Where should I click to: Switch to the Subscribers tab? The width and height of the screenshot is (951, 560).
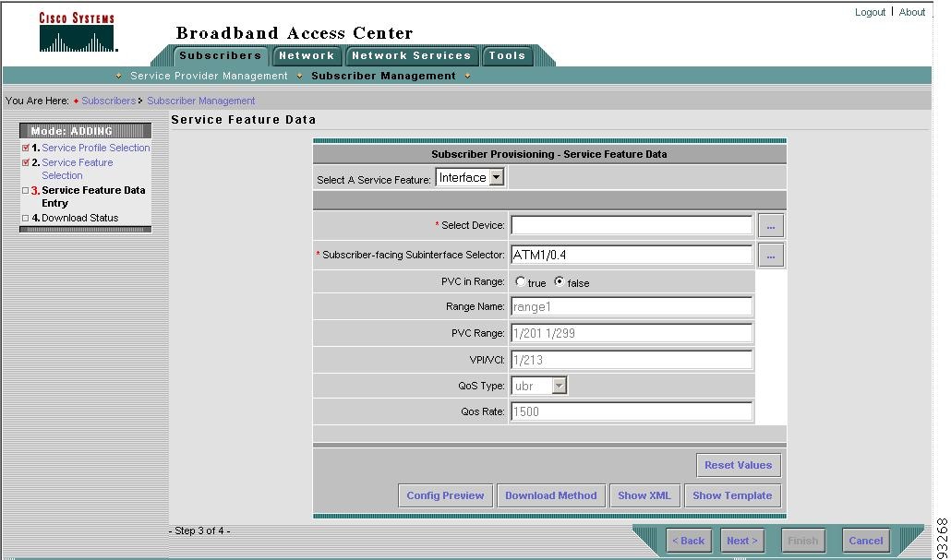[x=220, y=55]
